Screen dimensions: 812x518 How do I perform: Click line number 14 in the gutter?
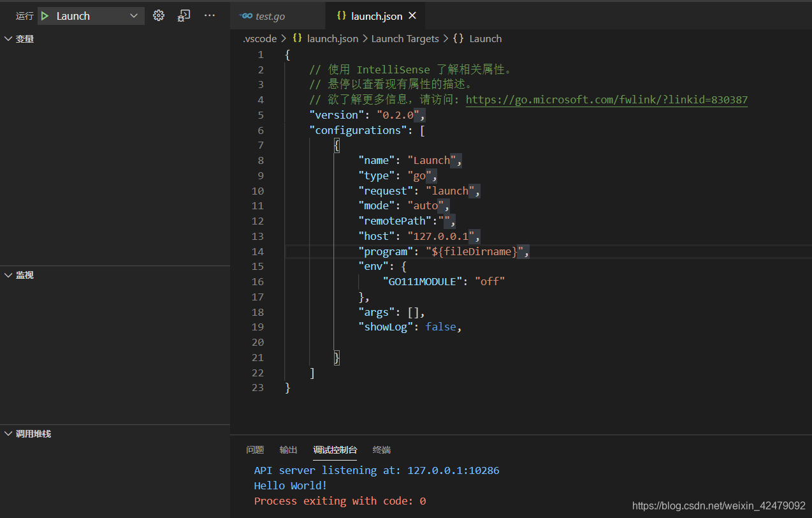pos(257,251)
